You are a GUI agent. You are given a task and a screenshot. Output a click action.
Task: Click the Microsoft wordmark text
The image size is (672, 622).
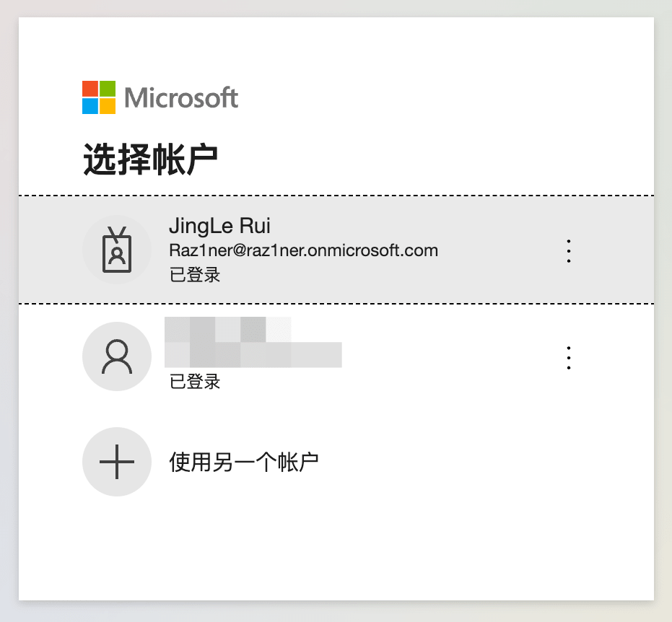(x=181, y=97)
